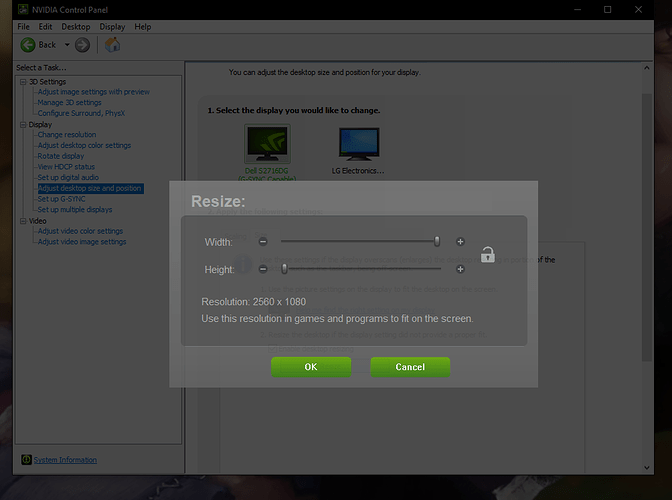Maximize the NVIDIA Control Panel window
672x500 pixels.
click(x=607, y=9)
